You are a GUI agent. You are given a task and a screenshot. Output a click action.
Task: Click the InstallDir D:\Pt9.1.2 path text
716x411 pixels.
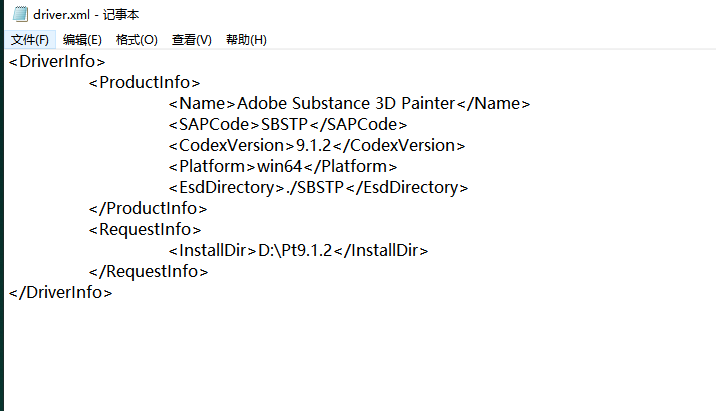[295, 250]
